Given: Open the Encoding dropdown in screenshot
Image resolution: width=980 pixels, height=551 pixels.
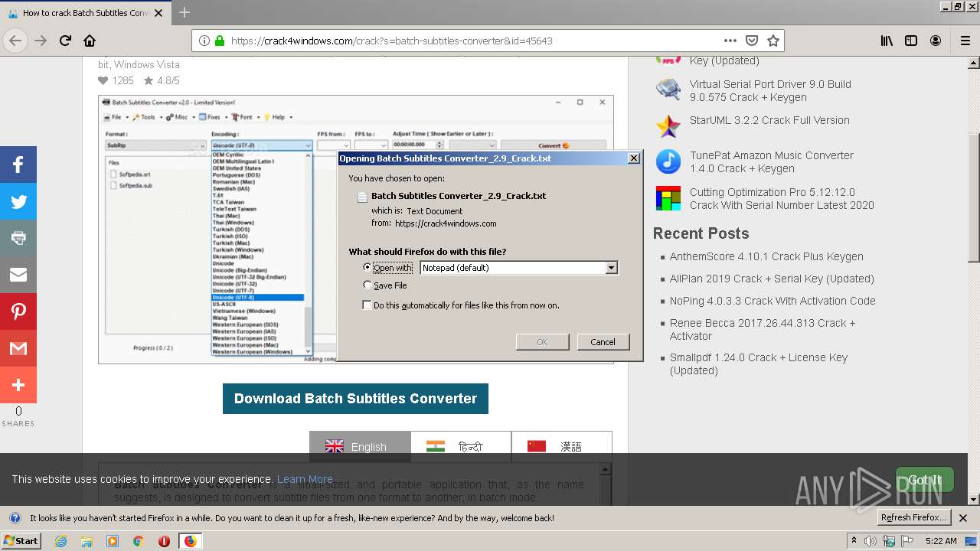Looking at the screenshot, I should (262, 145).
